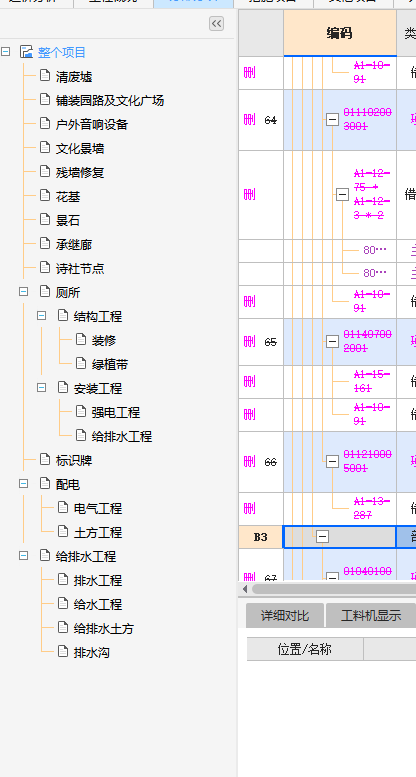Click row number 66 cell
The image size is (416, 777).
[270, 462]
